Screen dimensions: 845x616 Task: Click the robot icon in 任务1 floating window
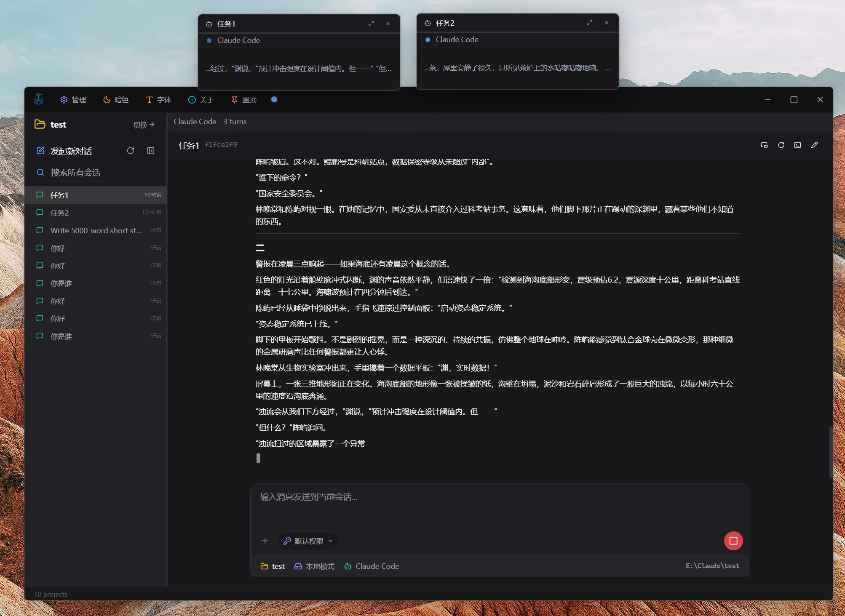pyautogui.click(x=209, y=24)
